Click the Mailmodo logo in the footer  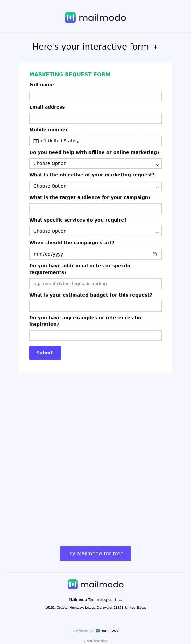pyautogui.click(x=95, y=584)
